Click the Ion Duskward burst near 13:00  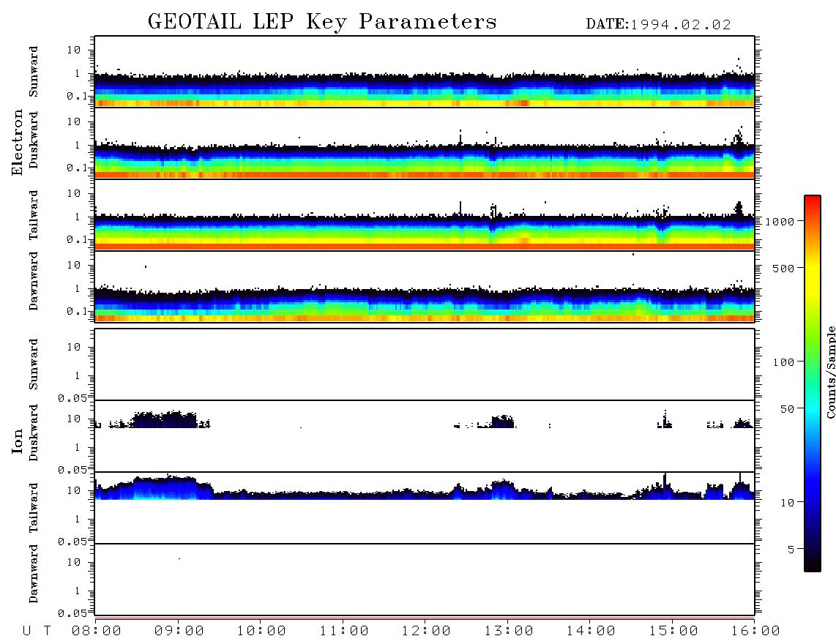click(502, 422)
